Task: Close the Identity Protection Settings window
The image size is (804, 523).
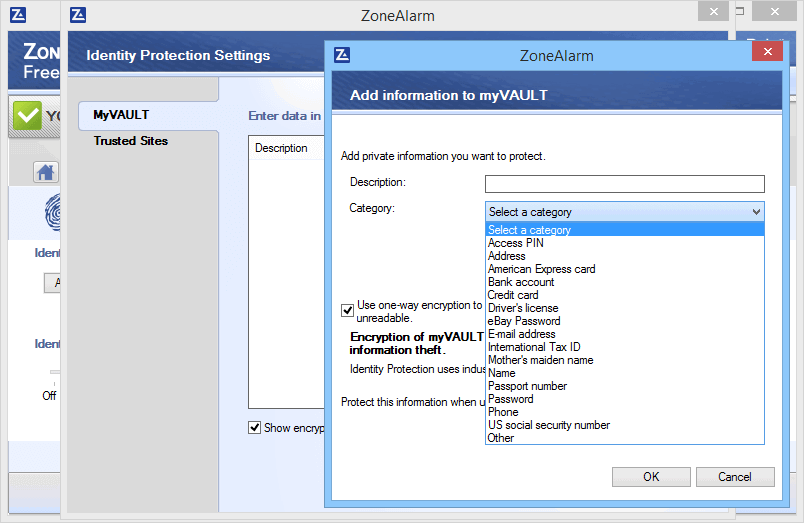Action: tap(713, 11)
